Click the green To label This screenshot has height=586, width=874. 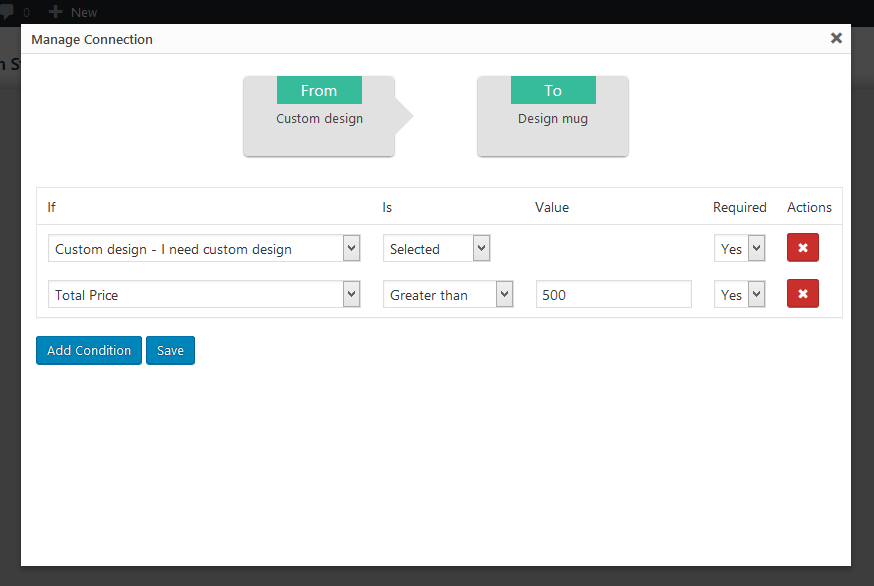coord(553,91)
